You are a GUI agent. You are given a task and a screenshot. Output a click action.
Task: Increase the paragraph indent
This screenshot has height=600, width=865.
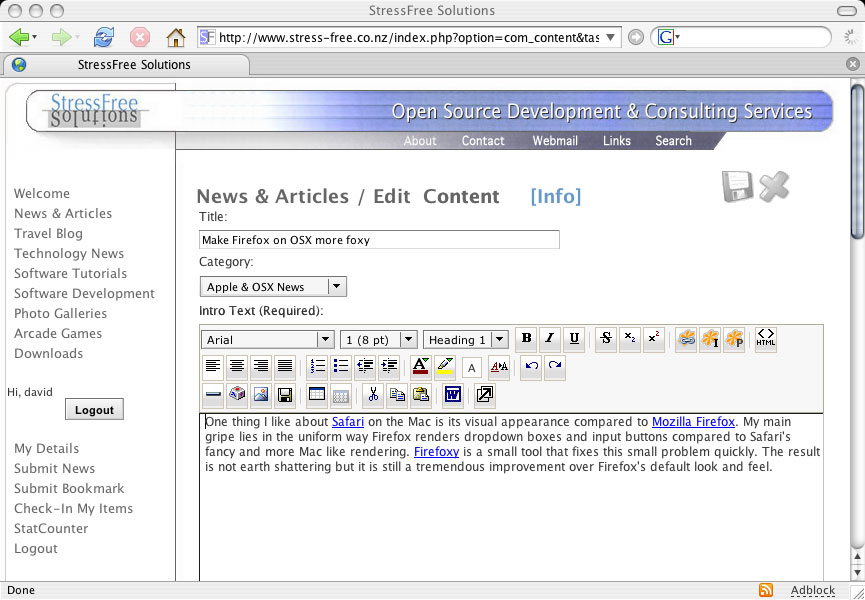coord(389,367)
